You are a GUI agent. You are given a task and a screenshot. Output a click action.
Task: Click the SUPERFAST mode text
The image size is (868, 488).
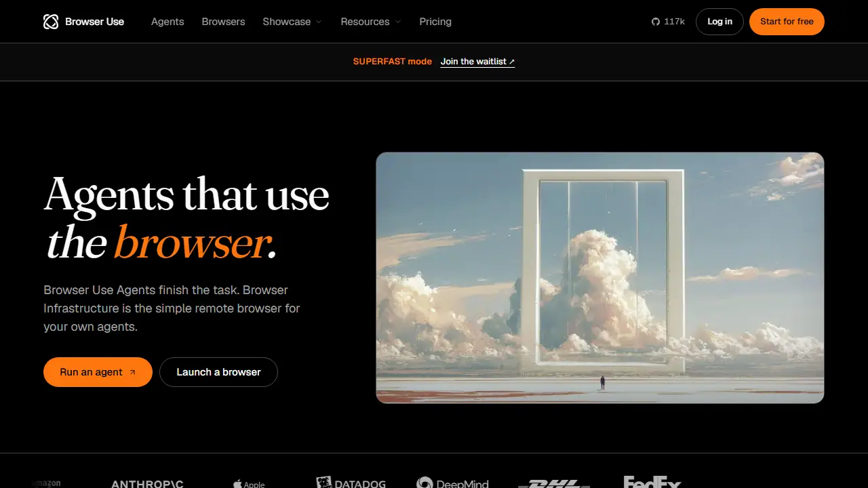coord(393,62)
